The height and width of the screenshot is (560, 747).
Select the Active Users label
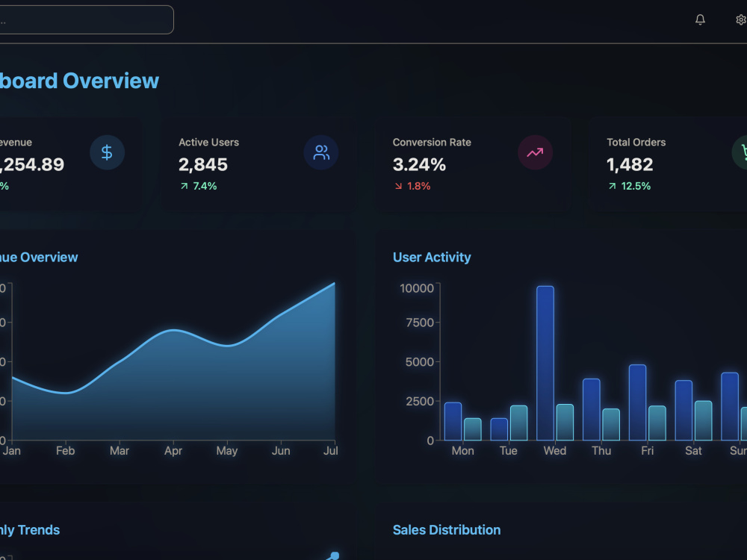click(208, 143)
